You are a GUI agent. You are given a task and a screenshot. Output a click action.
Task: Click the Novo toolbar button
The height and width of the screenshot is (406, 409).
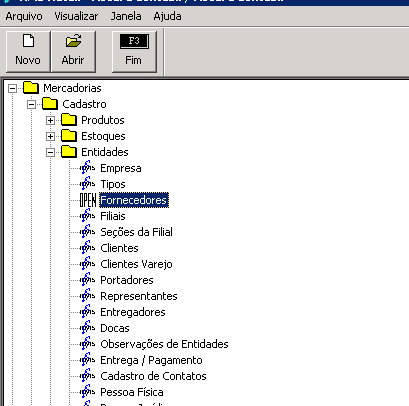click(28, 51)
